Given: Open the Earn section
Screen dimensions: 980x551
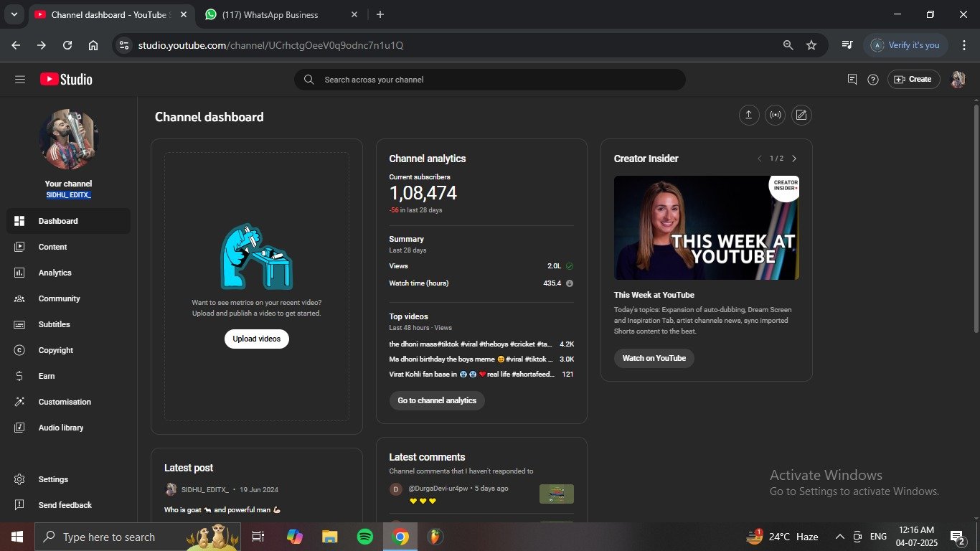Looking at the screenshot, I should (68, 376).
